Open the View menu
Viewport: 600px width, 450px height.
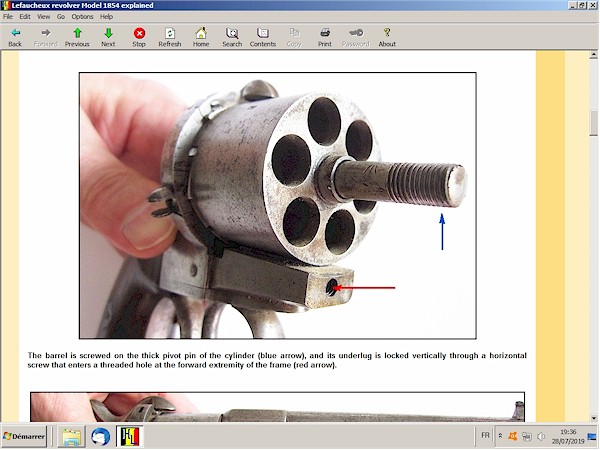(x=43, y=16)
